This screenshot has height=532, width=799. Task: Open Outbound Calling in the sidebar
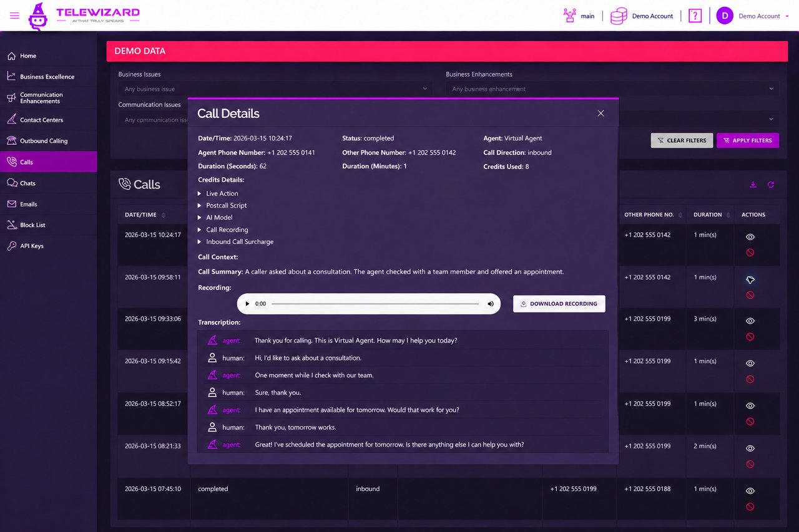(49, 141)
